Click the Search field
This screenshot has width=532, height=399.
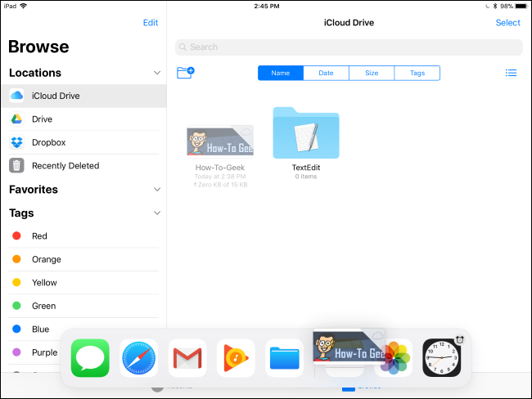[349, 47]
